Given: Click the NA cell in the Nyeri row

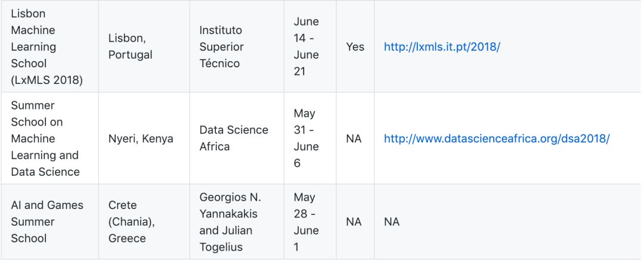Looking at the screenshot, I should (354, 138).
